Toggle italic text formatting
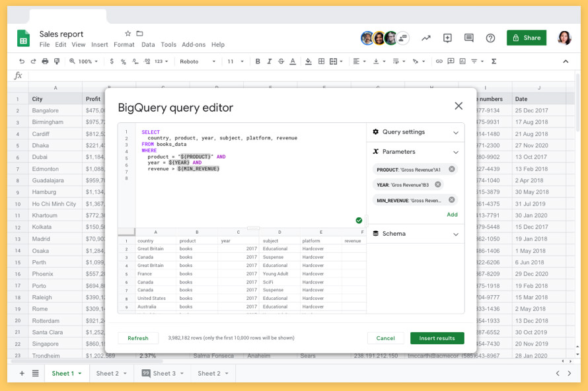The image size is (588, 391). coord(270,61)
